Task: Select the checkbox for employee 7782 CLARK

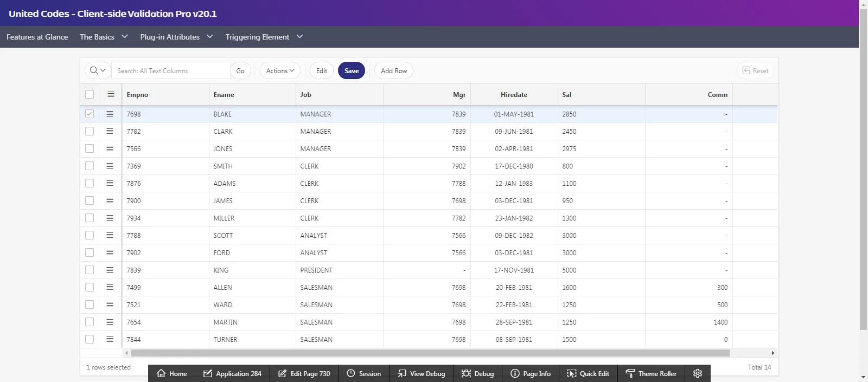Action: pyautogui.click(x=90, y=131)
